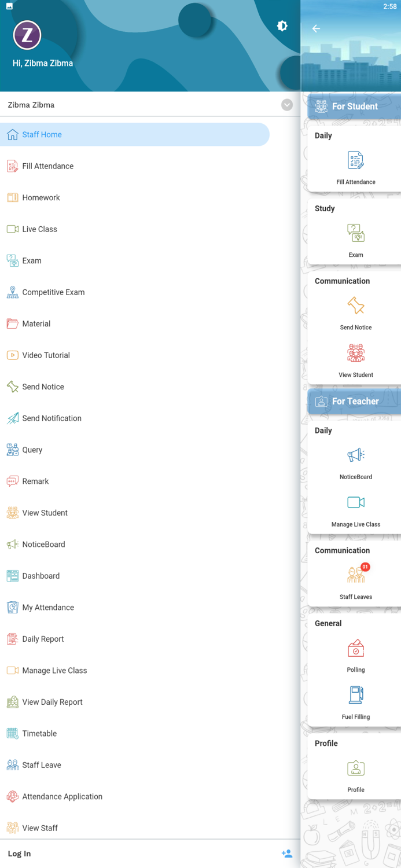
Task: Tap the Z profile avatar
Action: tap(27, 35)
